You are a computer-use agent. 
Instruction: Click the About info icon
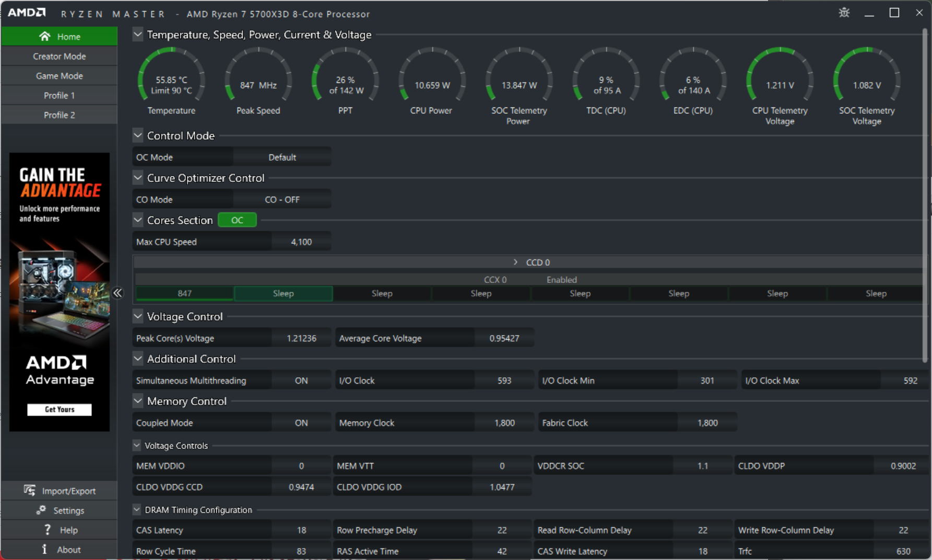tap(44, 549)
